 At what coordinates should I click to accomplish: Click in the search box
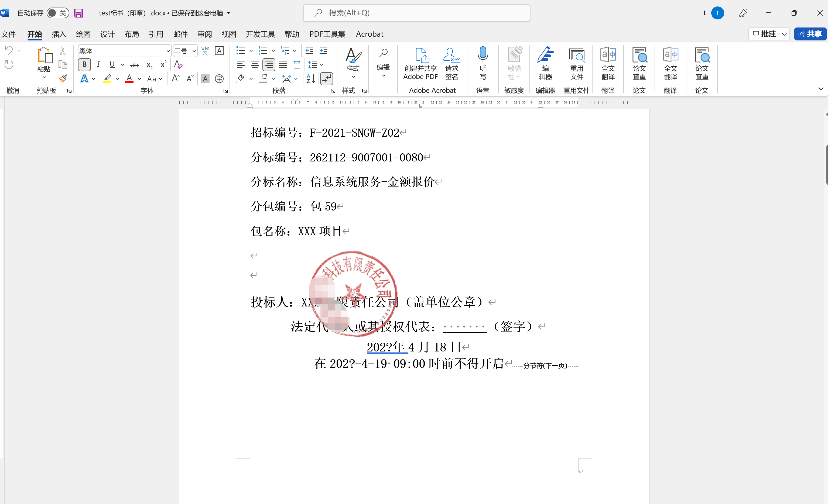coord(417,13)
